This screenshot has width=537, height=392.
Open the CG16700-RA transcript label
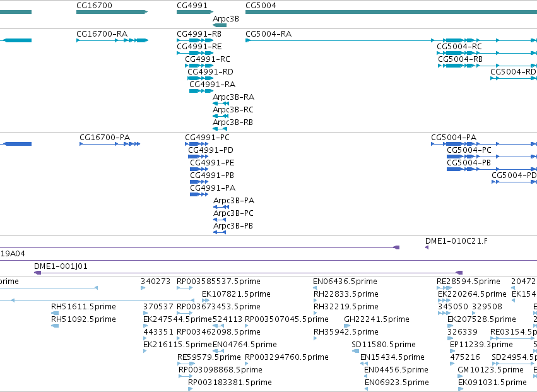102,34
